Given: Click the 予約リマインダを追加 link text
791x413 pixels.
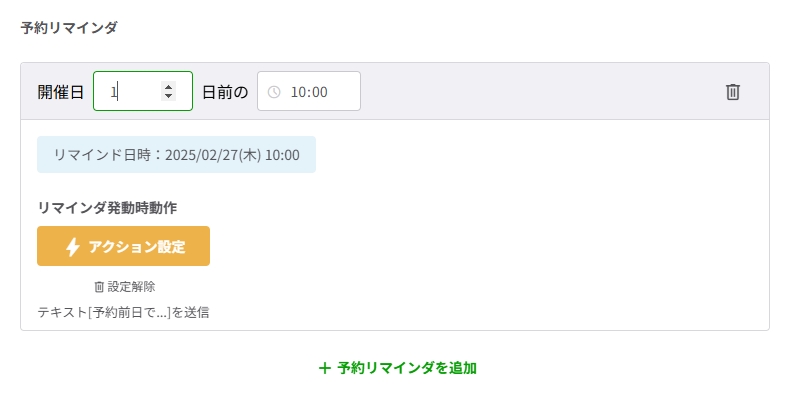Looking at the screenshot, I should [x=406, y=368].
